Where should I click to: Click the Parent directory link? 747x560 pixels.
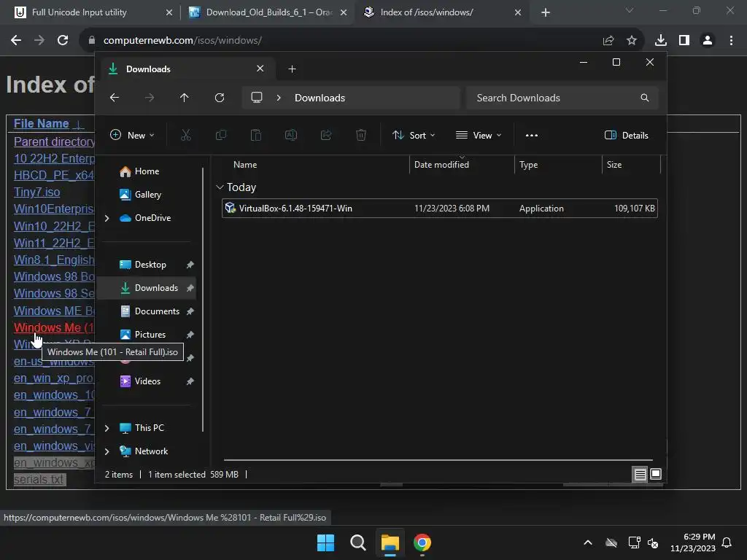(54, 142)
